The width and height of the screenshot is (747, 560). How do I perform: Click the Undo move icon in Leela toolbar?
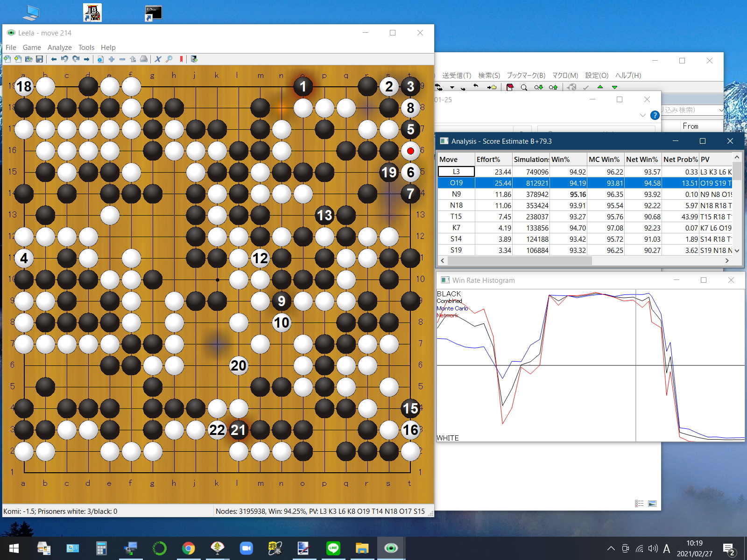point(64,59)
